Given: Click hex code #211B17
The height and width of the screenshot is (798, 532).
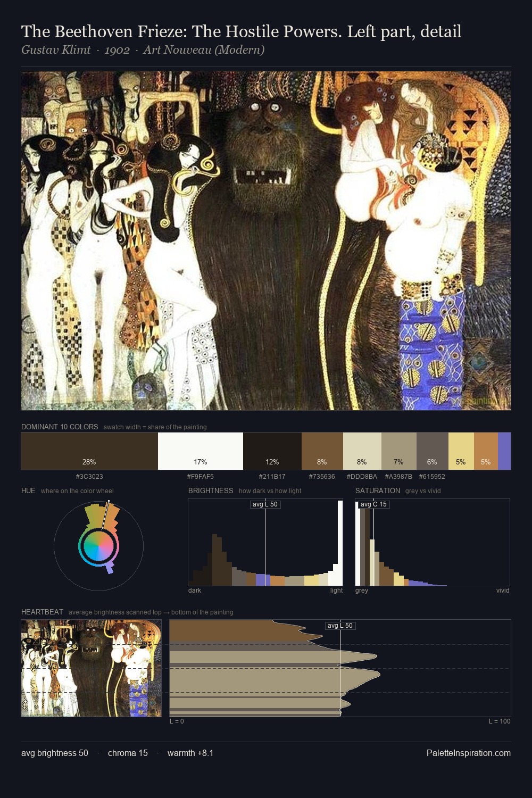Looking at the screenshot, I should point(272,477).
